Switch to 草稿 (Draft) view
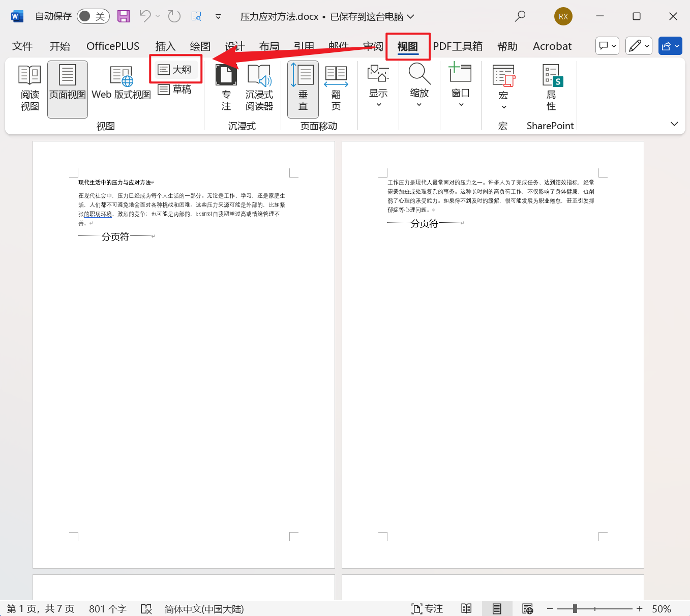Viewport: 690px width, 616px height. 175,89
